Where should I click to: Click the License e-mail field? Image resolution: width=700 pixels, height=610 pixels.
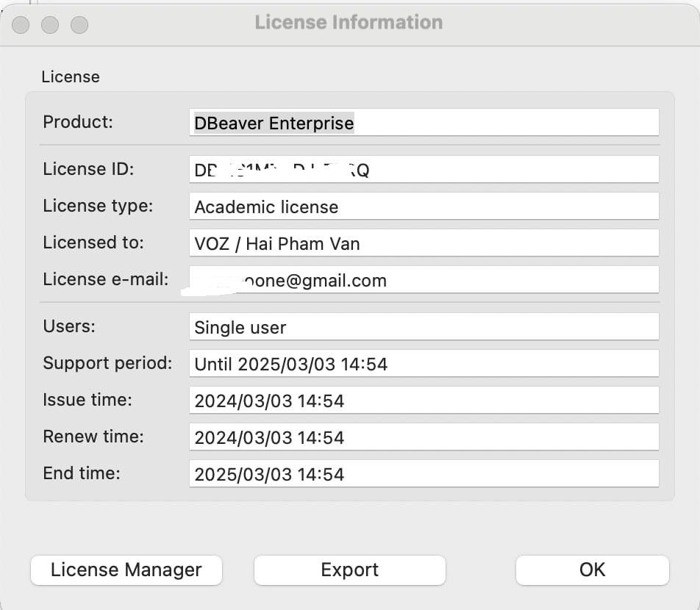[424, 279]
